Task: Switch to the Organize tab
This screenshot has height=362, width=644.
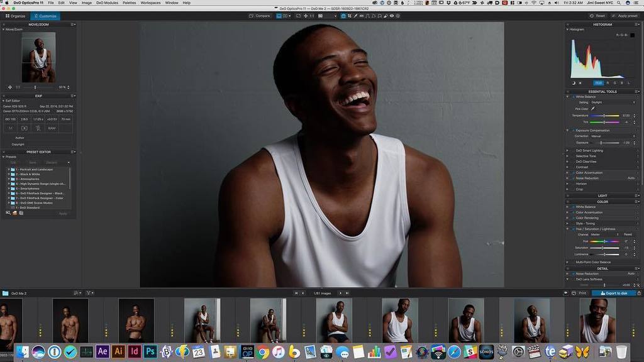Action: 15,16
